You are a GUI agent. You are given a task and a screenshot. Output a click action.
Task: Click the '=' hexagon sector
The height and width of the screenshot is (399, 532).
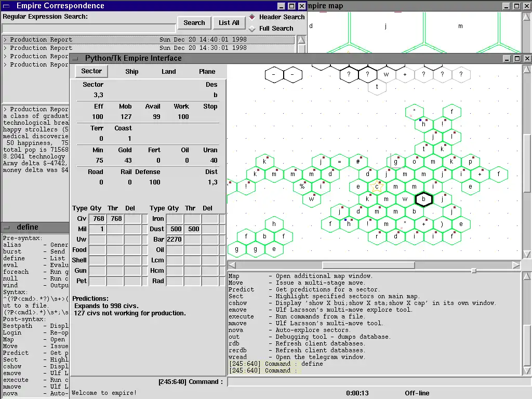pos(339,162)
